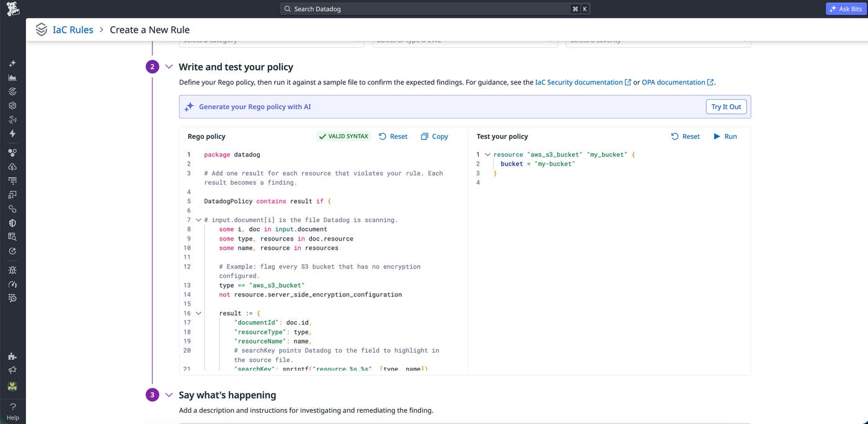Screen dimensions: 868x424
Task: Click 'some name, resource in resources' line
Action: click(x=278, y=248)
